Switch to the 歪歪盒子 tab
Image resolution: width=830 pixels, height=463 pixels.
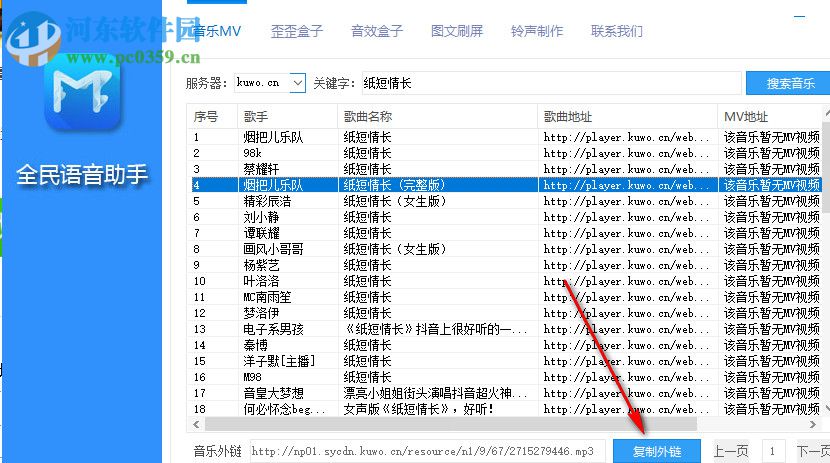pos(297,31)
